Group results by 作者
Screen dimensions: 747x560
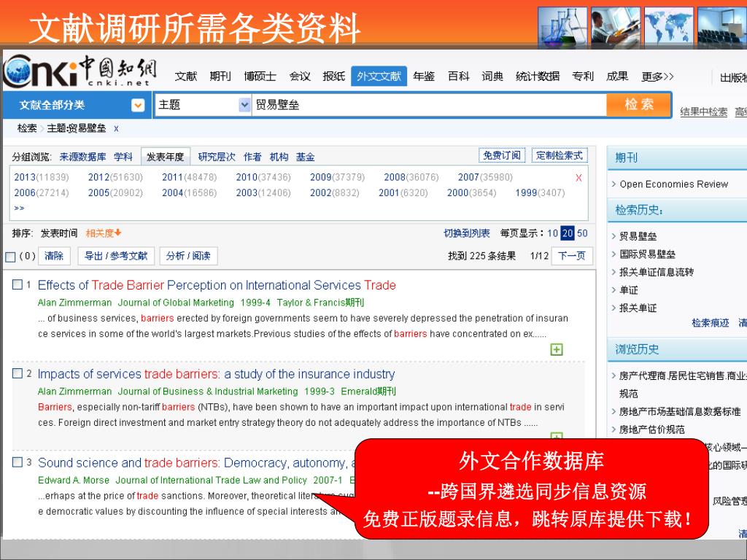tap(252, 157)
